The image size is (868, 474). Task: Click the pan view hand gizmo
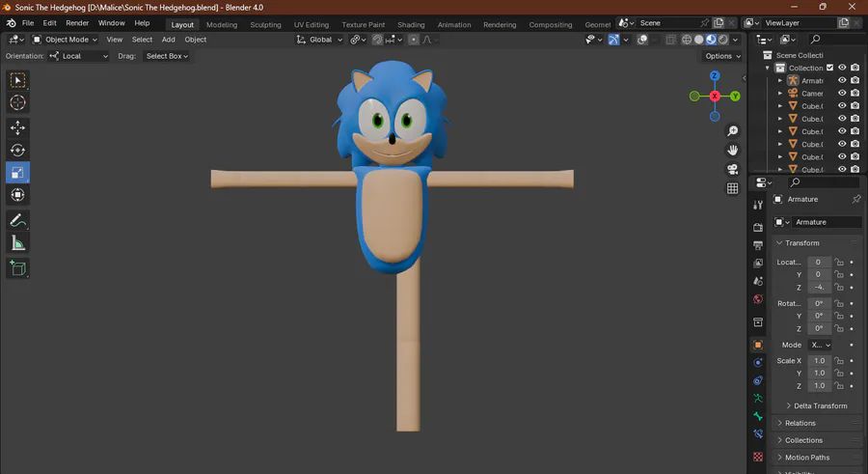pos(732,151)
